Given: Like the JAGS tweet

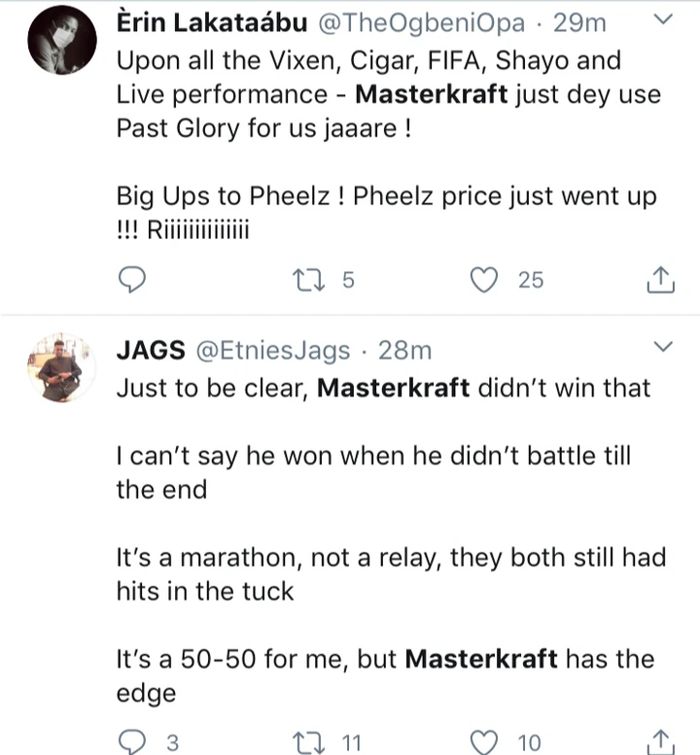Looking at the screenshot, I should click(483, 741).
